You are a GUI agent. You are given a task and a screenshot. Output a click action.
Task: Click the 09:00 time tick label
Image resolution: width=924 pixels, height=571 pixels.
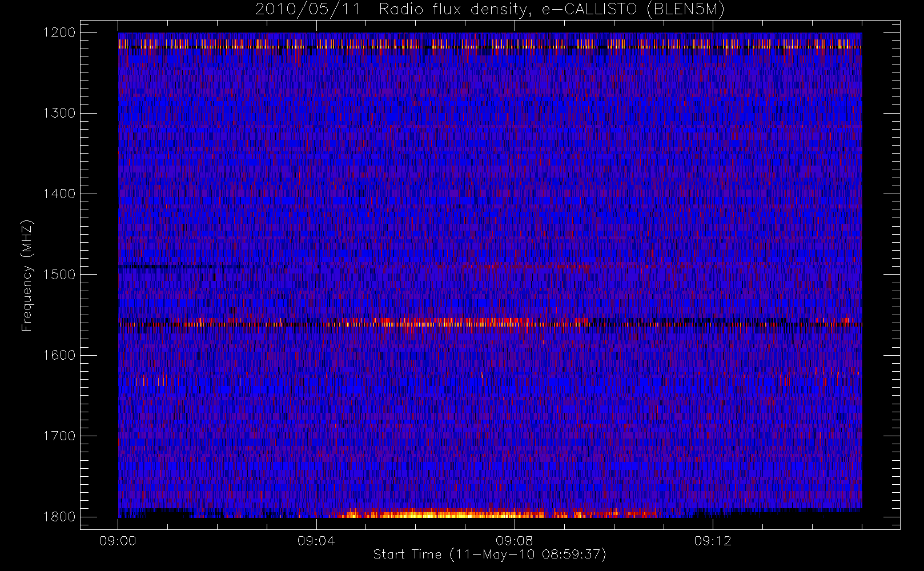click(118, 541)
